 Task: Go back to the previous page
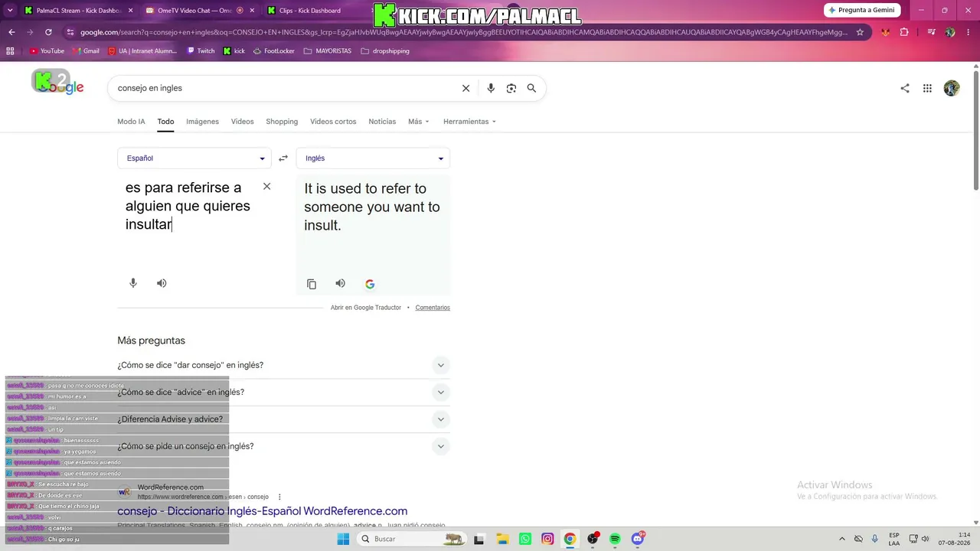coord(11,32)
